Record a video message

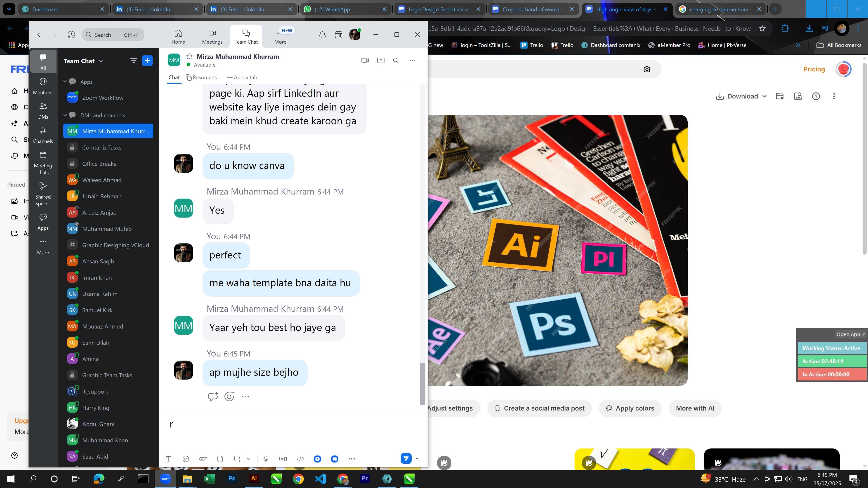coord(283,459)
